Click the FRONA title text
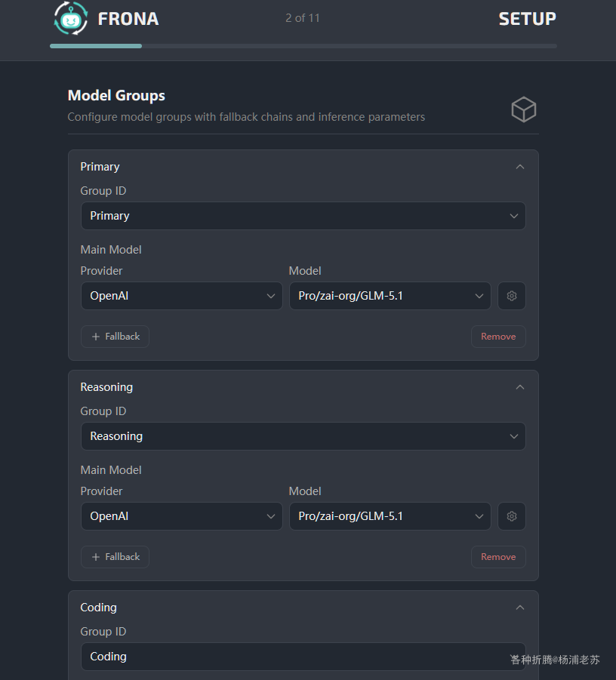Viewport: 616px width, 680px height. tap(128, 19)
